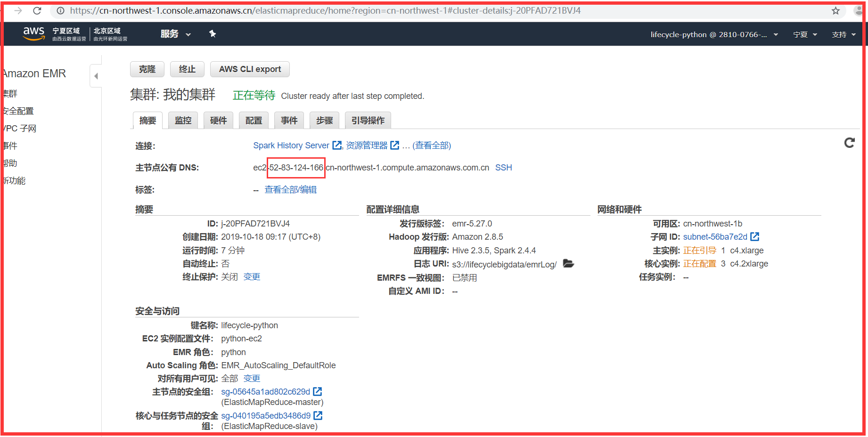This screenshot has height=437, width=868.
Task: Click the AWS logo
Action: click(33, 33)
